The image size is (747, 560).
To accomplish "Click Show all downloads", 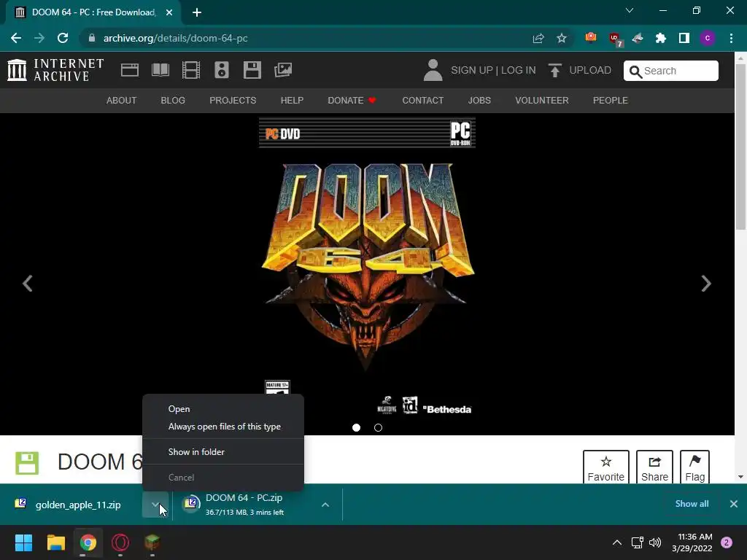I will coord(692,503).
